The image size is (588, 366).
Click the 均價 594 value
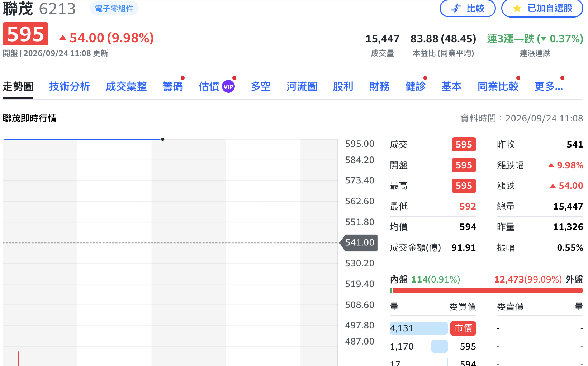[468, 227]
